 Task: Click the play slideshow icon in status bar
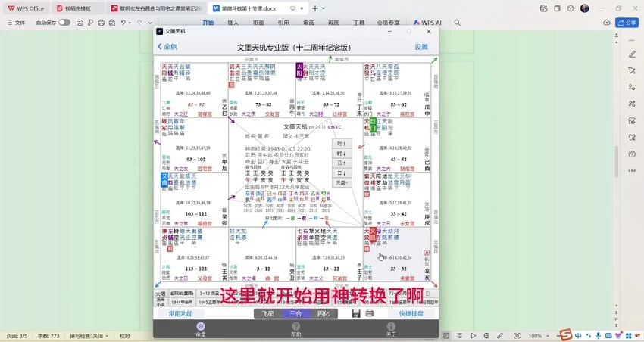click(x=473, y=336)
